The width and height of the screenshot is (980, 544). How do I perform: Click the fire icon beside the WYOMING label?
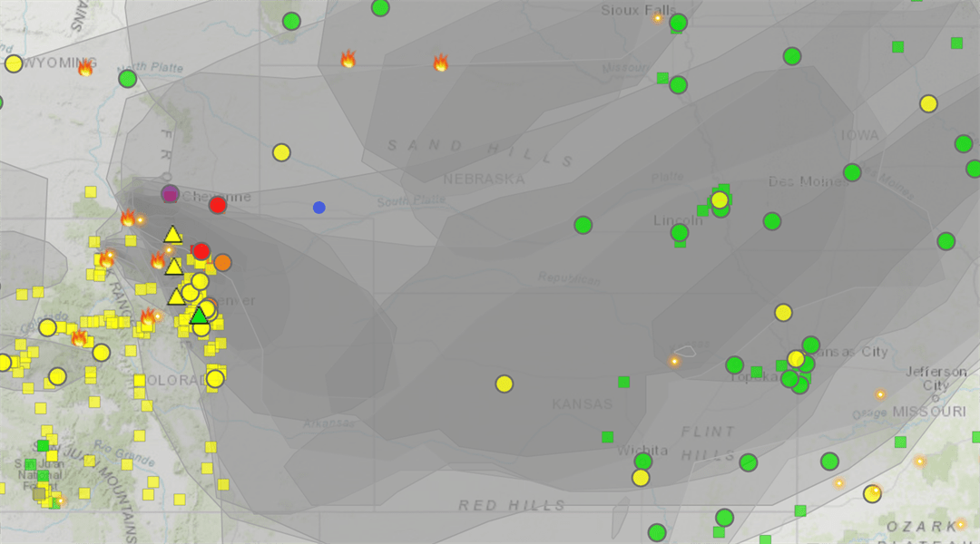[x=85, y=67]
